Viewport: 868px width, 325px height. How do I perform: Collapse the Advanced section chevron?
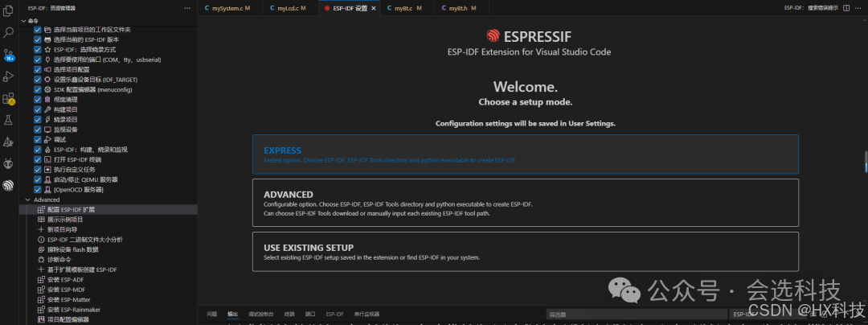27,200
